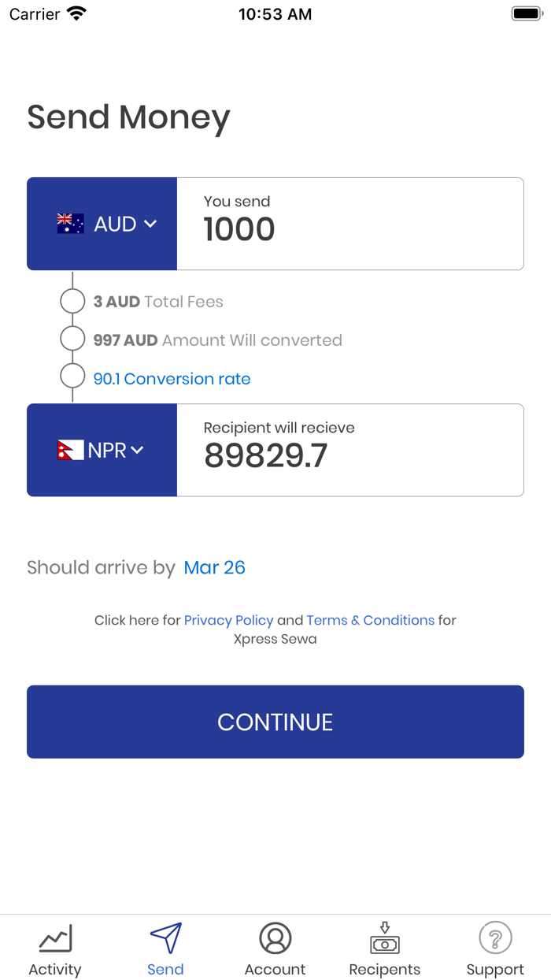The image size is (551, 980).
Task: Open the Terms & Conditions link
Action: (x=370, y=620)
